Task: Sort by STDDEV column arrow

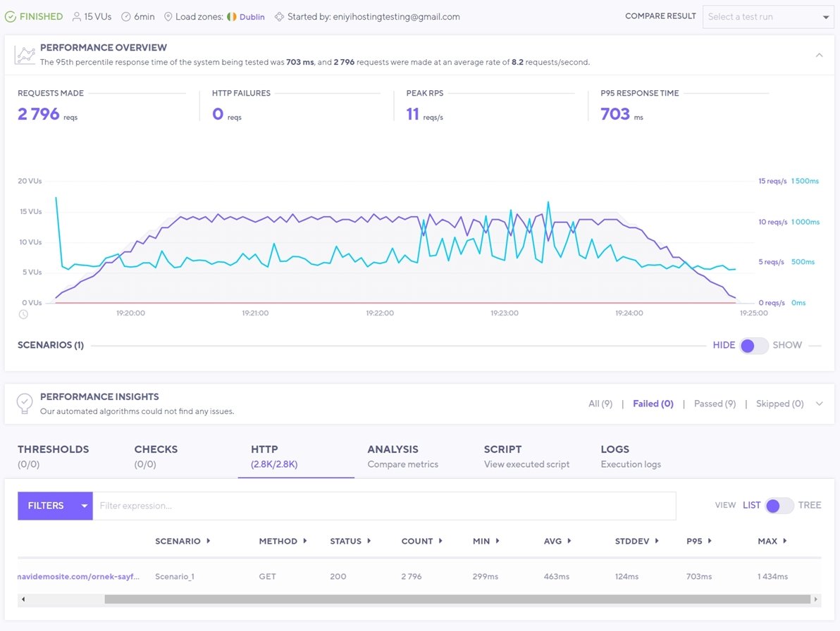Action: click(657, 541)
